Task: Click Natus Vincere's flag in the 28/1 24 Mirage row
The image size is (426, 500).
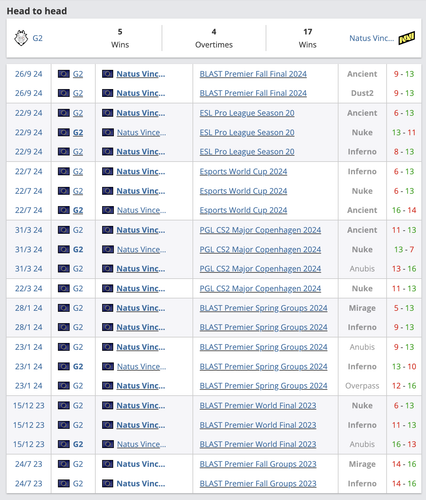Action: tap(108, 308)
